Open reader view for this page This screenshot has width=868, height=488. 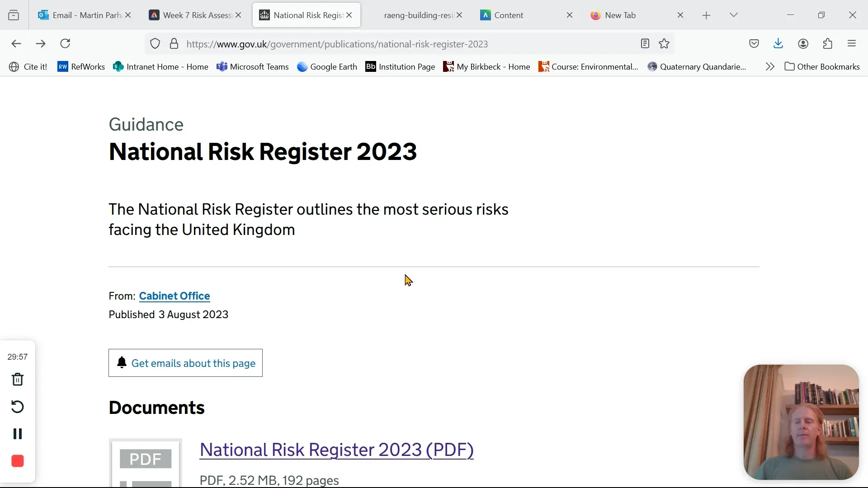(645, 43)
